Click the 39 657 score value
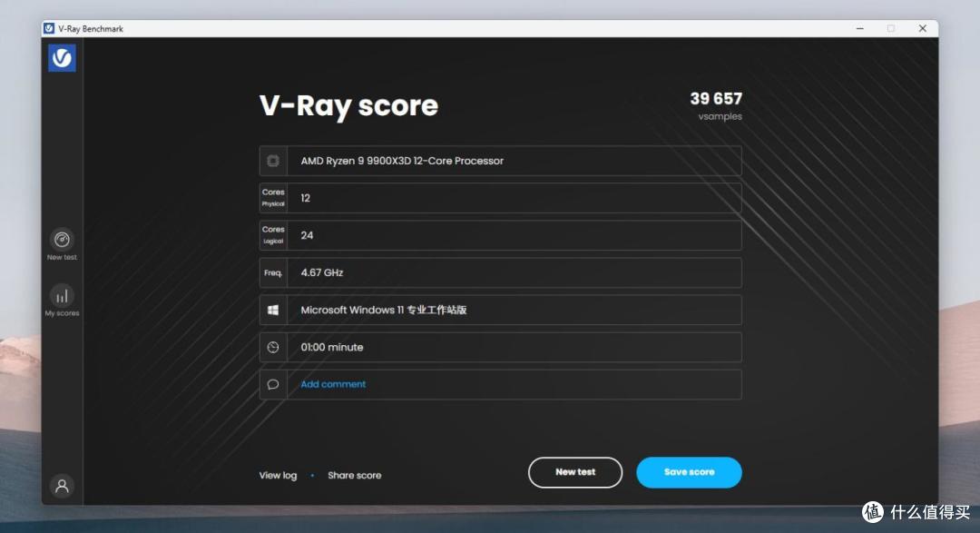 (716, 99)
